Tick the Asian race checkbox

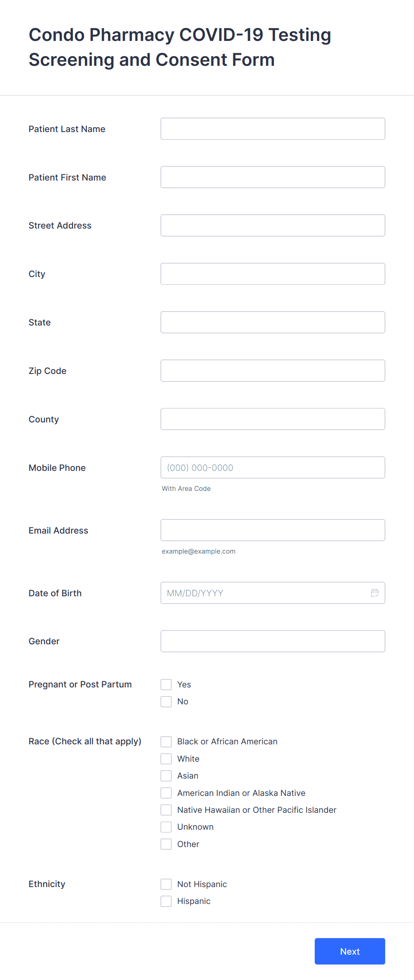click(x=166, y=775)
